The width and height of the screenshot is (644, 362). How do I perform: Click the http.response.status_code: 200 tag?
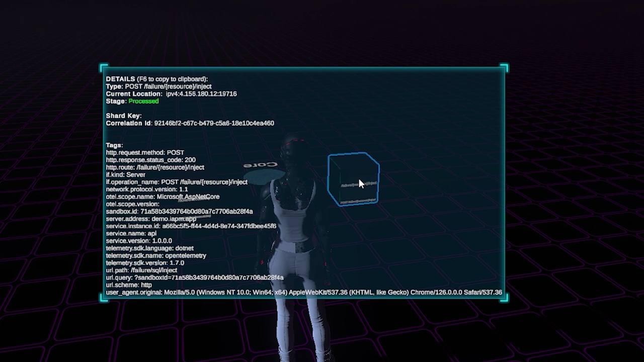[150, 160]
